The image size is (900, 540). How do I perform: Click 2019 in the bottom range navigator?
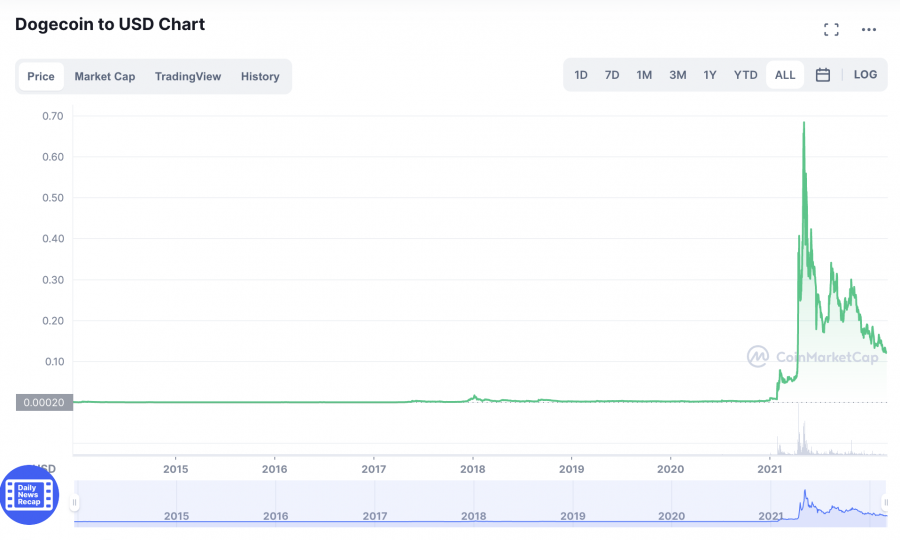pos(572,516)
